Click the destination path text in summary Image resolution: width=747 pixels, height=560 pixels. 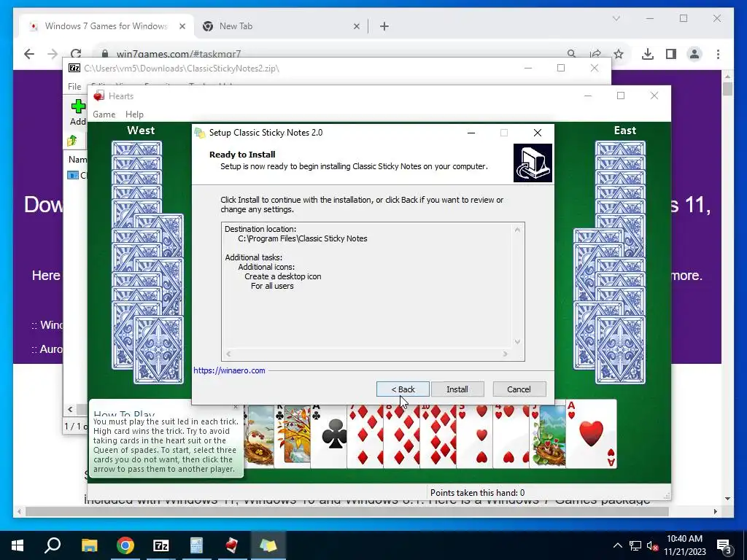(x=303, y=238)
